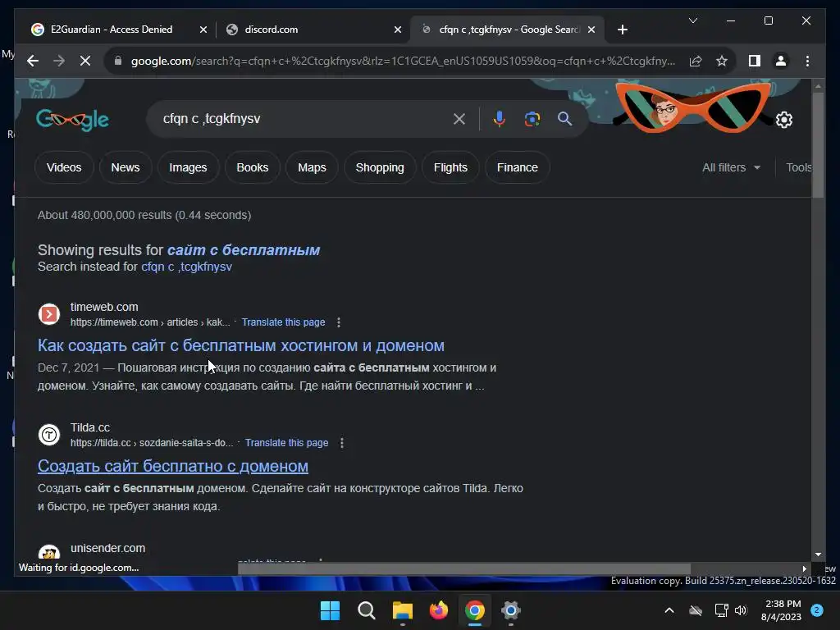Translate the timeweb.com page
This screenshot has height=630, width=840.
click(283, 322)
